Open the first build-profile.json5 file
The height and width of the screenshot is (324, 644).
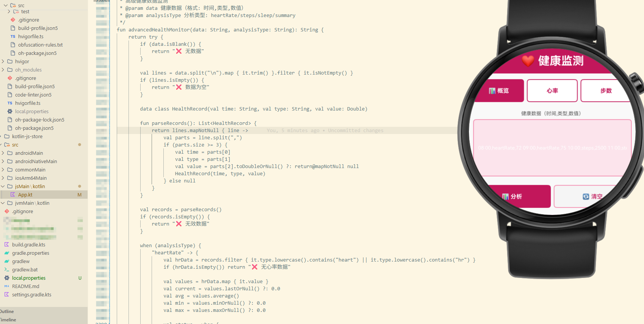(38, 28)
